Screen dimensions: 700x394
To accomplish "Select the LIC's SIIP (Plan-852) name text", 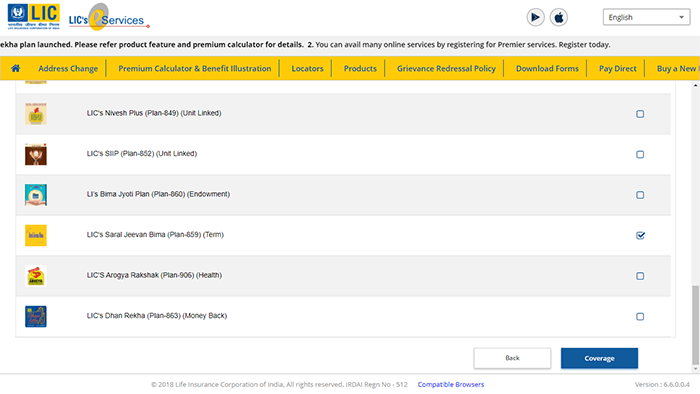I will (x=142, y=154).
